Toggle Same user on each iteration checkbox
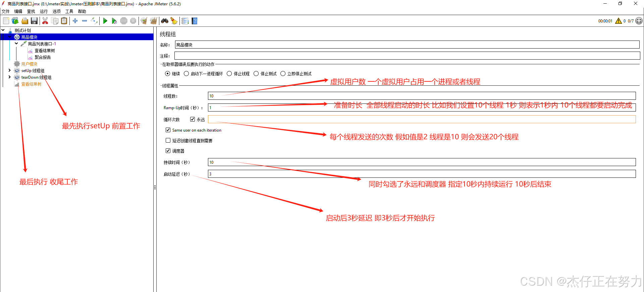The width and height of the screenshot is (644, 292). 168,130
